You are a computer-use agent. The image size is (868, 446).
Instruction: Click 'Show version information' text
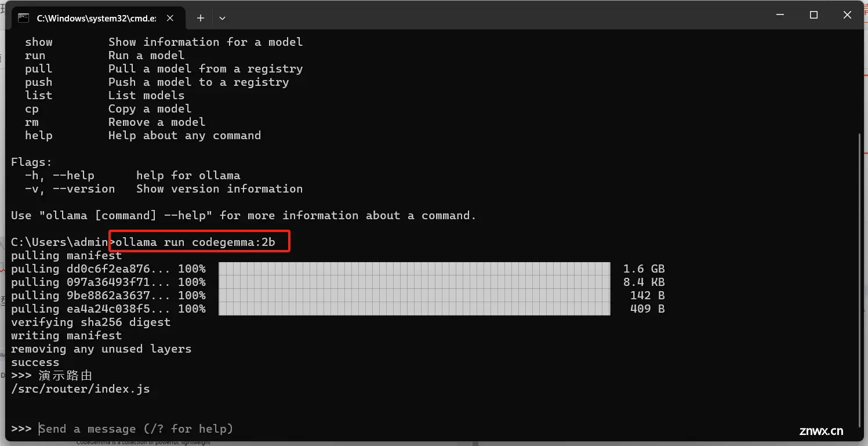[220, 188]
